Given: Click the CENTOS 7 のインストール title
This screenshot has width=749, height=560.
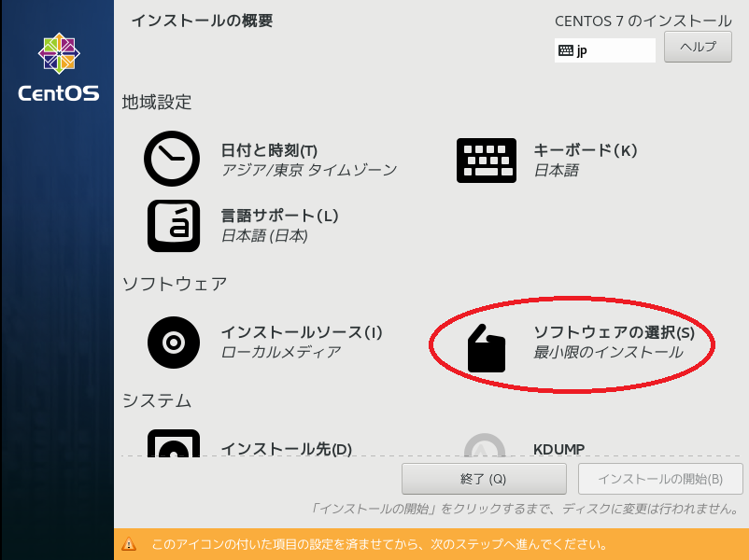Looking at the screenshot, I should [x=643, y=21].
